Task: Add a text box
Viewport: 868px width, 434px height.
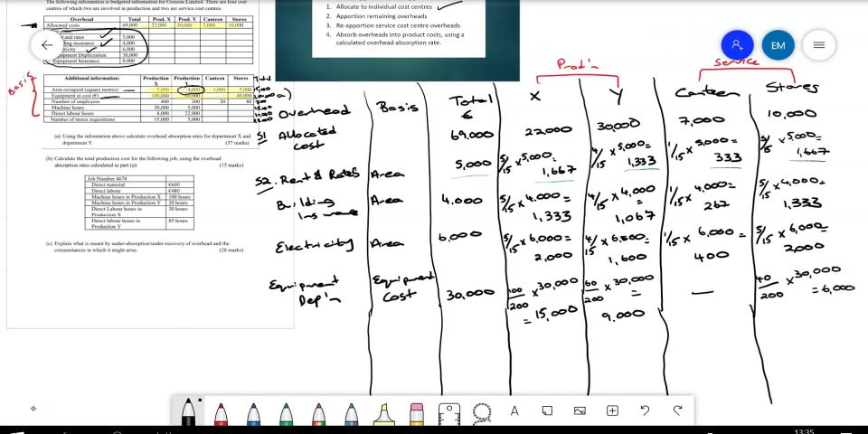Action: point(514,410)
